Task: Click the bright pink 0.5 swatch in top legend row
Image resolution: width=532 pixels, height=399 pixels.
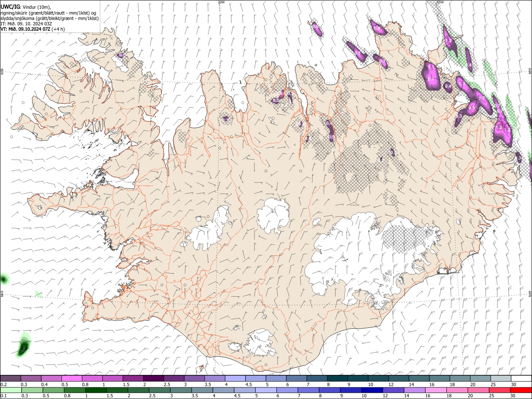Action: click(x=71, y=379)
